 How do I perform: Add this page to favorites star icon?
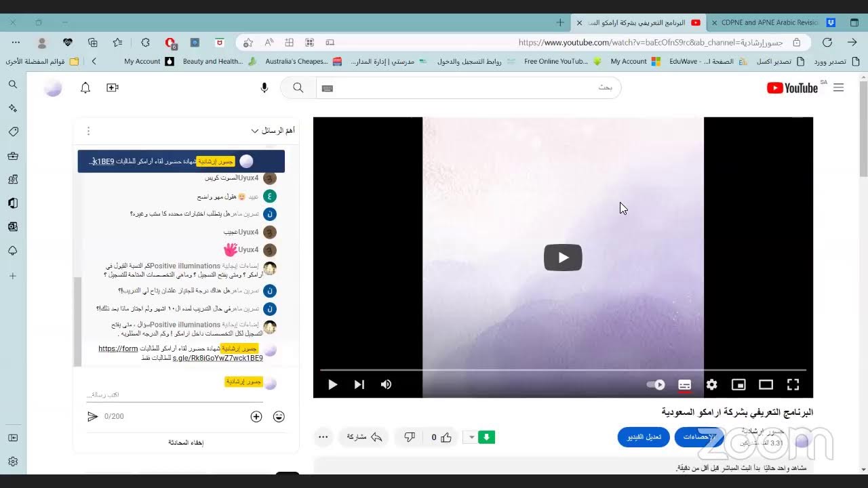point(248,42)
